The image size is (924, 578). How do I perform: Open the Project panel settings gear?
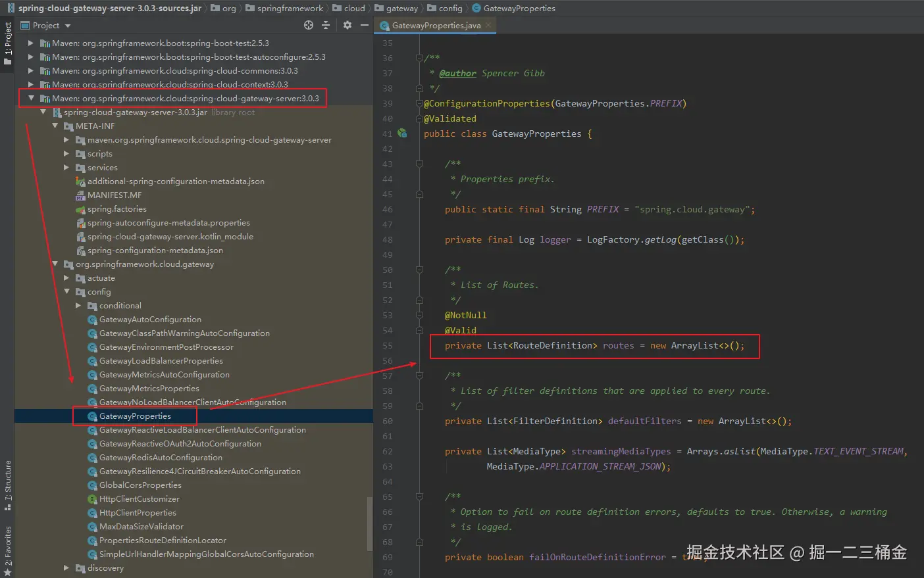pyautogui.click(x=347, y=25)
